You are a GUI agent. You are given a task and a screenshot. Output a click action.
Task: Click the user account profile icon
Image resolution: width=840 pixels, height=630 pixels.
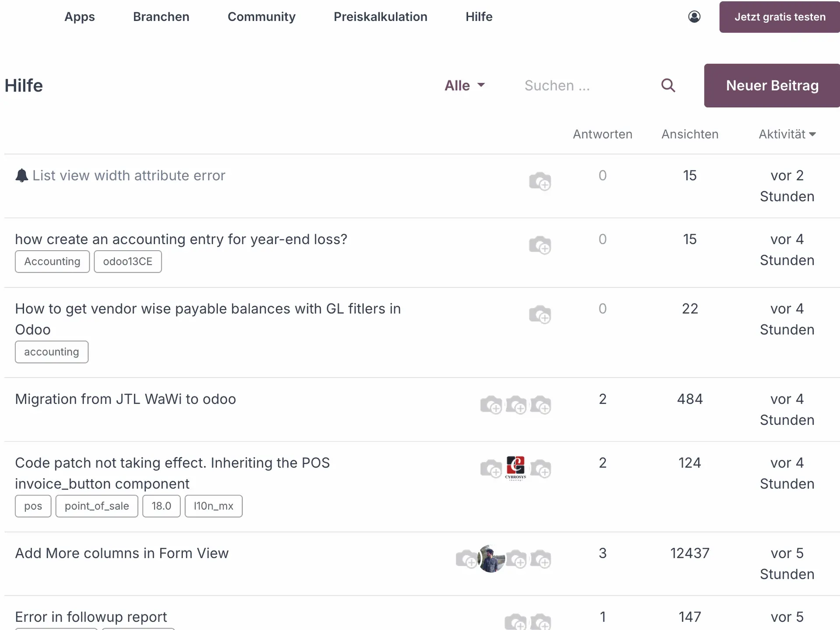(x=695, y=17)
